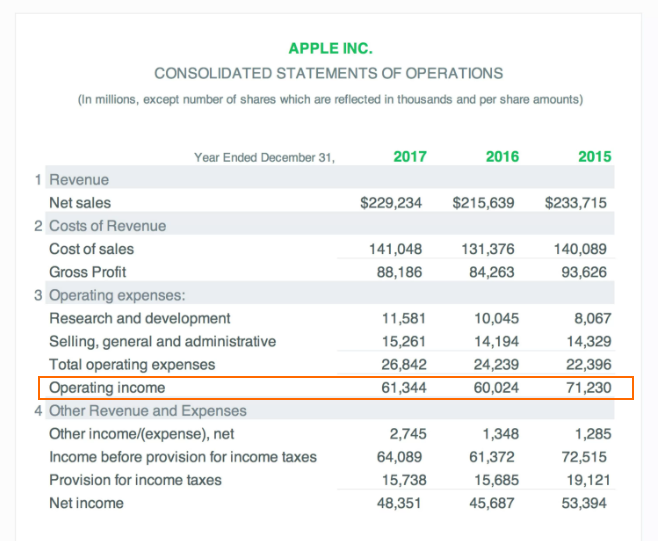Select Gross Profit value 88,186
The image size is (658, 541).
pyautogui.click(x=399, y=272)
